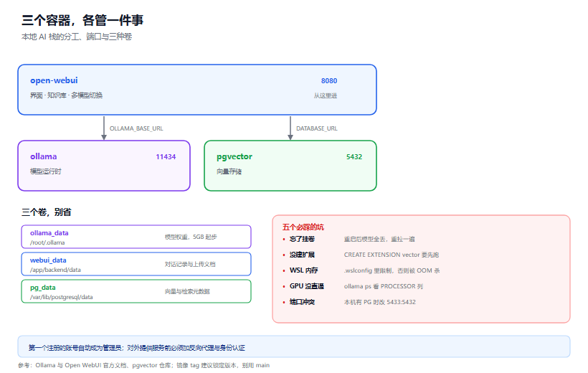Click the 向量与检索元数据 note

click(187, 291)
